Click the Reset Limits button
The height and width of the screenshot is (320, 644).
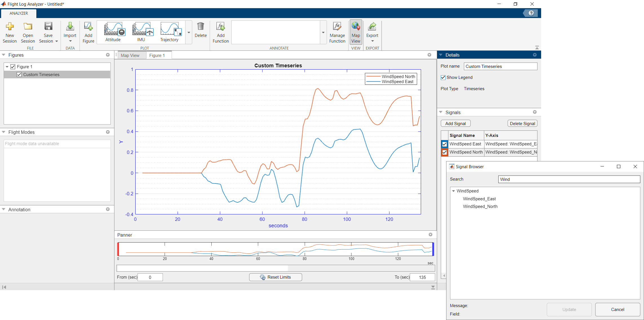[275, 277]
